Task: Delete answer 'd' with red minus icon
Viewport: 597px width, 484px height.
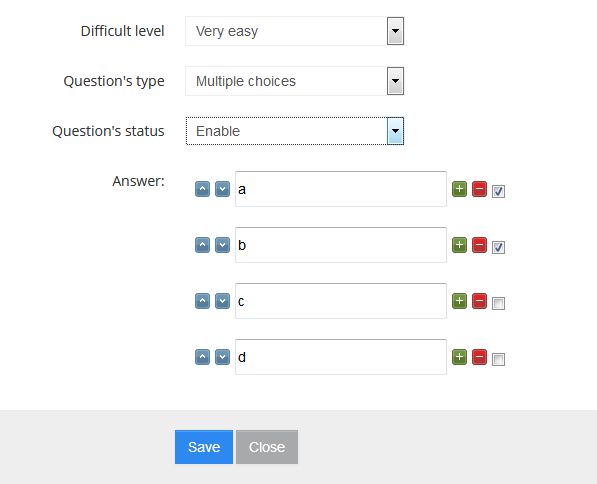Action: 479,357
